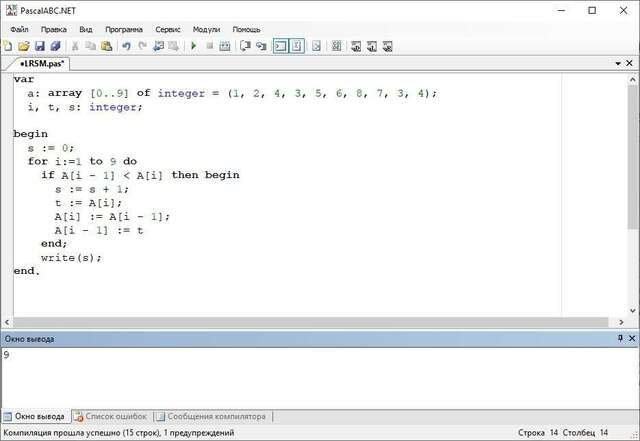Image resolution: width=640 pixels, height=441 pixels.
Task: Toggle the output window toolbar button
Action: pyautogui.click(x=281, y=46)
